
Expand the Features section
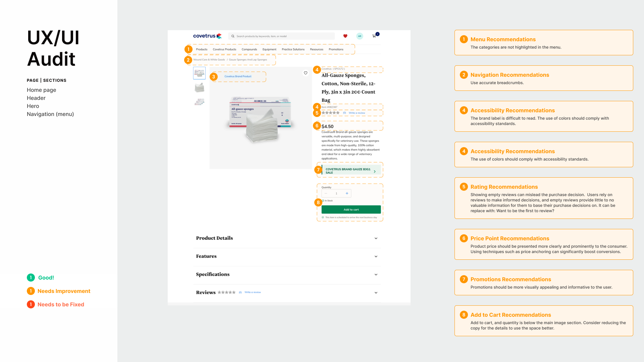click(287, 256)
